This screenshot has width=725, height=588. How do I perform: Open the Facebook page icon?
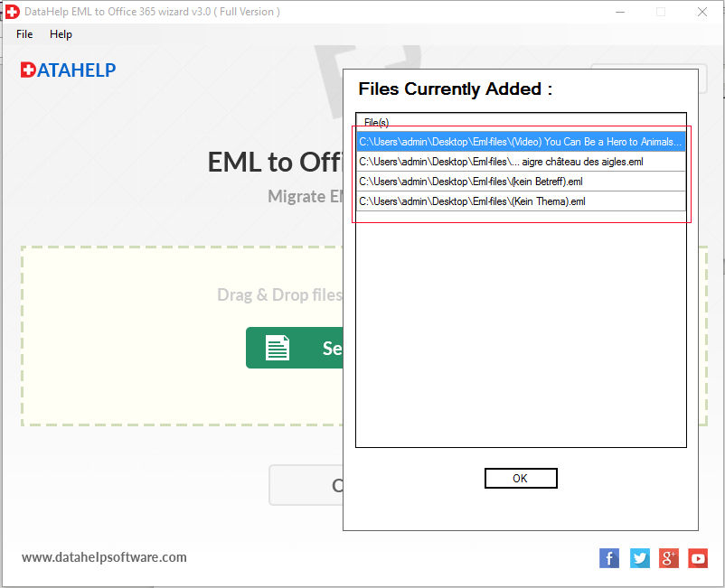pyautogui.click(x=609, y=558)
